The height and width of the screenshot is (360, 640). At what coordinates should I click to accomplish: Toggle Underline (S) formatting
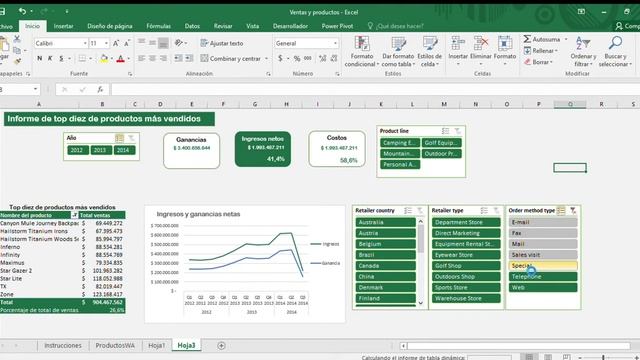click(x=61, y=58)
